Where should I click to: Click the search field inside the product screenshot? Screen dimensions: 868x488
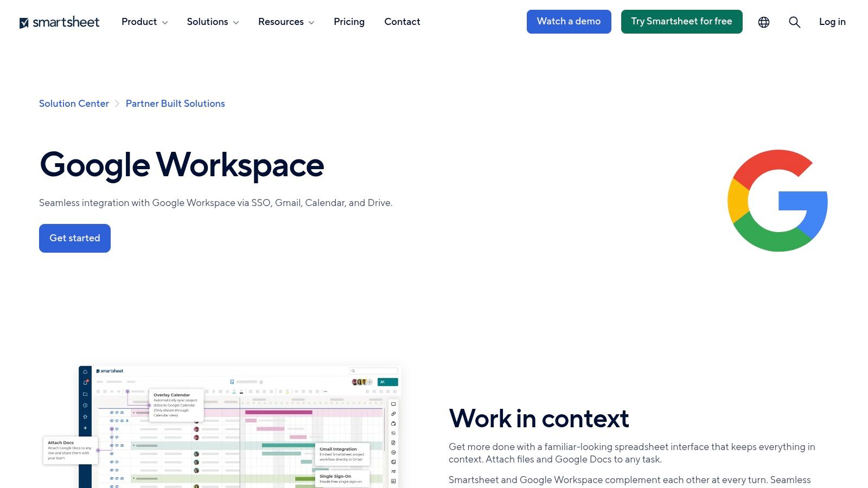tap(373, 371)
